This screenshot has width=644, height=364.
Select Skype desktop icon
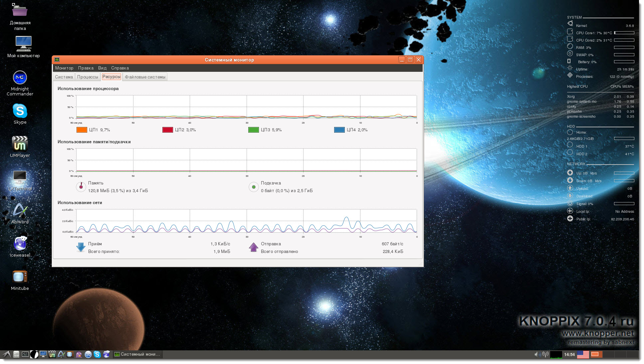20,114
